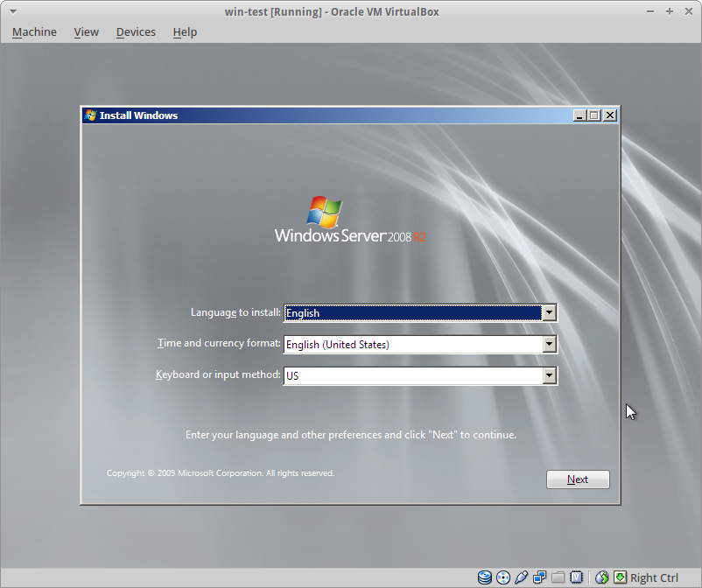Click the Install Windows title text
The width and height of the screenshot is (702, 588).
[x=138, y=115]
